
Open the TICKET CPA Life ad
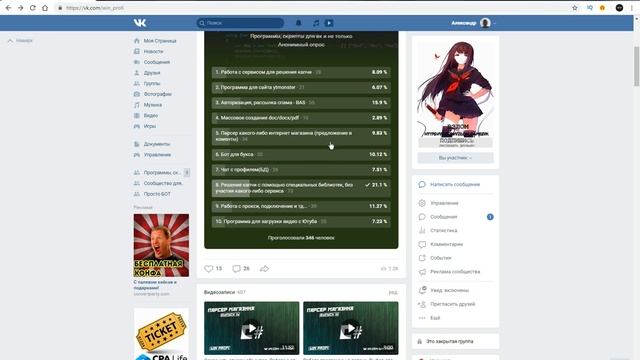coord(161,334)
